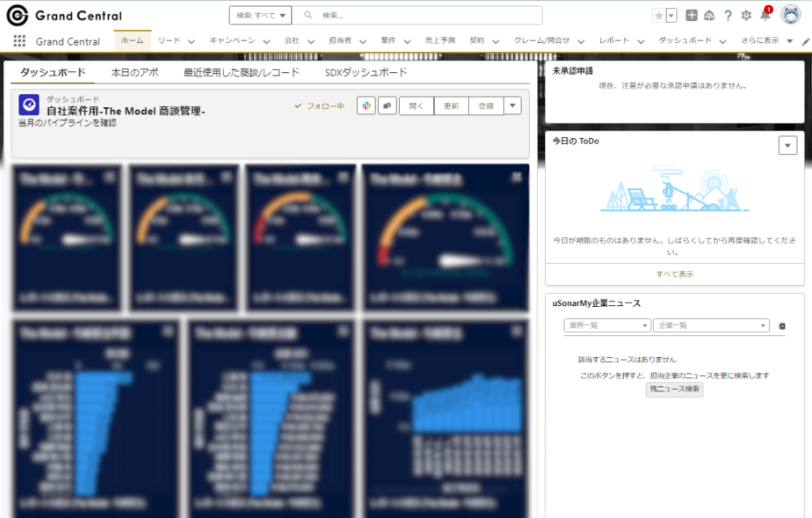Open the dashboard actions dropdown arrow
Screen dimensions: 812x518
pos(512,106)
